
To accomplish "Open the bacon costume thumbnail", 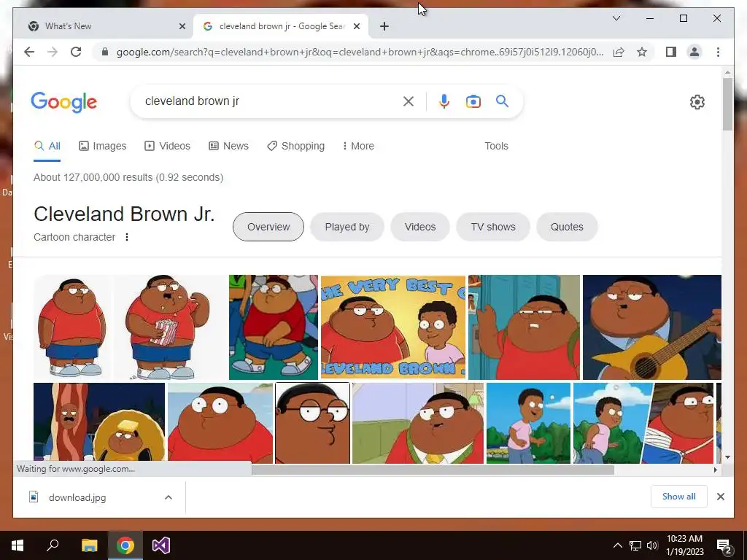I will click(99, 423).
